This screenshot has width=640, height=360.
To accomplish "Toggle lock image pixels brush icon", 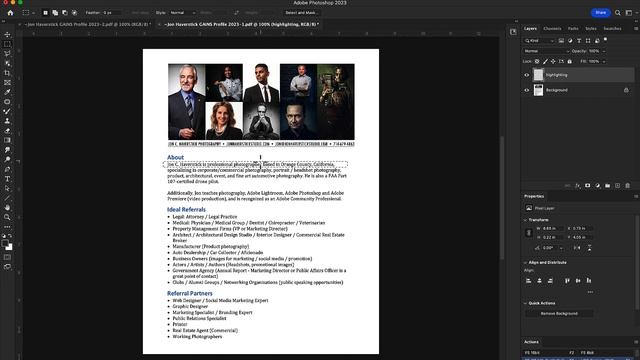I will point(545,62).
